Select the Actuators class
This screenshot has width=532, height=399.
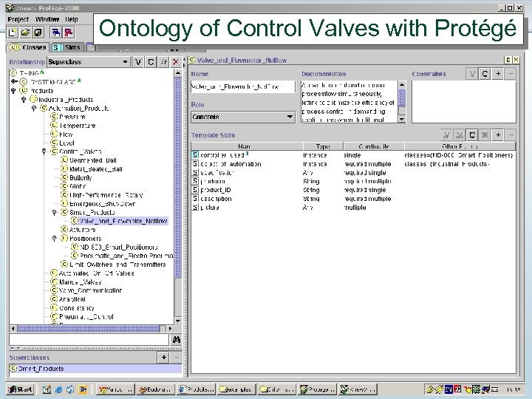click(x=83, y=230)
